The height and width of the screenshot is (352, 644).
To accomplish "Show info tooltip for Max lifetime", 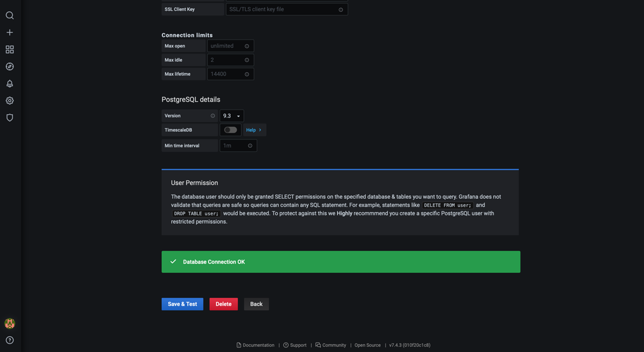I will tap(247, 74).
